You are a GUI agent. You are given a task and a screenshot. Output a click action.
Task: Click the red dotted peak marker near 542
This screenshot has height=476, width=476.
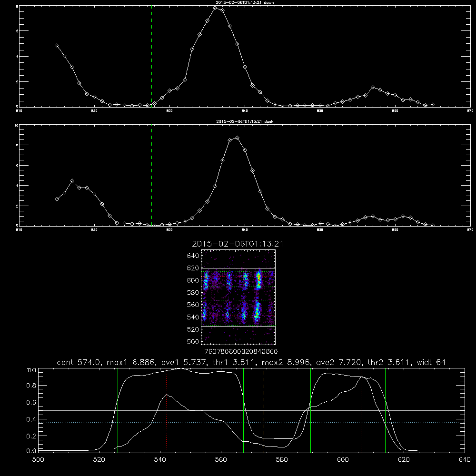pos(166,410)
